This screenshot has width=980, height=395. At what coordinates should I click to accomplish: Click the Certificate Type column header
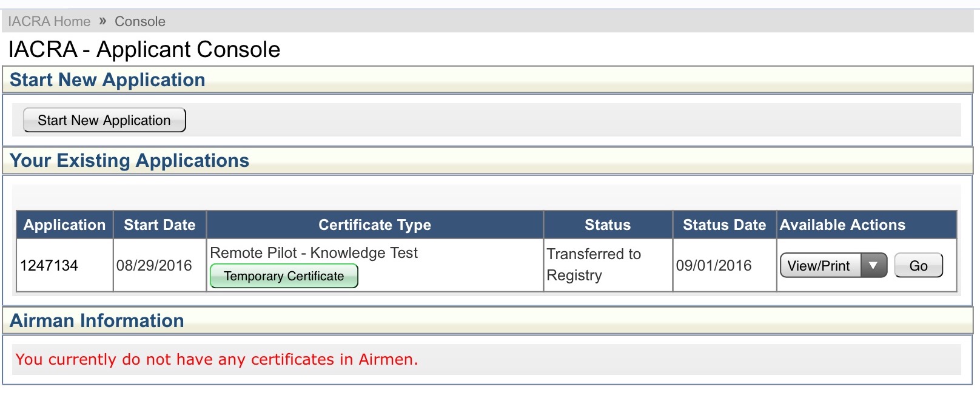(375, 225)
